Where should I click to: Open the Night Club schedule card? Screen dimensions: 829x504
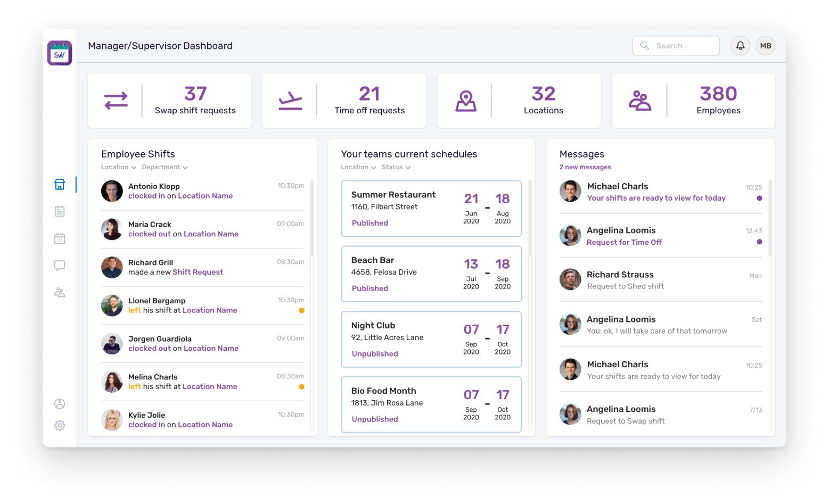click(431, 340)
